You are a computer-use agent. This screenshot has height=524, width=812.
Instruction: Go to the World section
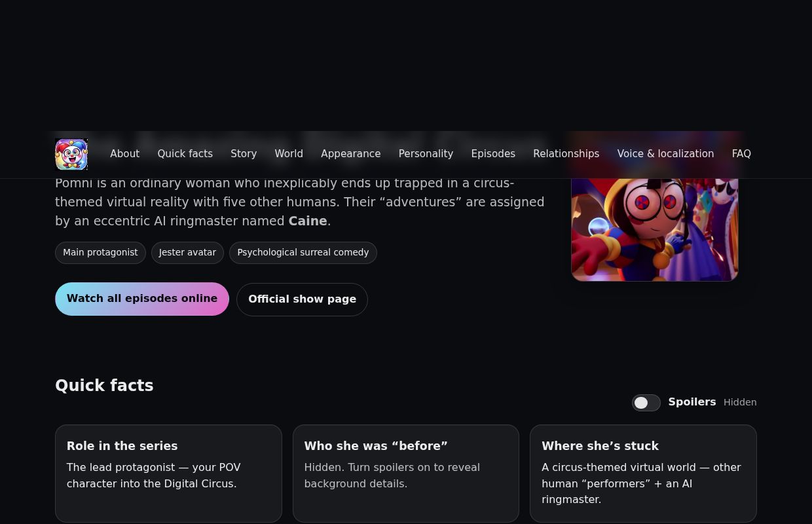tap(289, 154)
